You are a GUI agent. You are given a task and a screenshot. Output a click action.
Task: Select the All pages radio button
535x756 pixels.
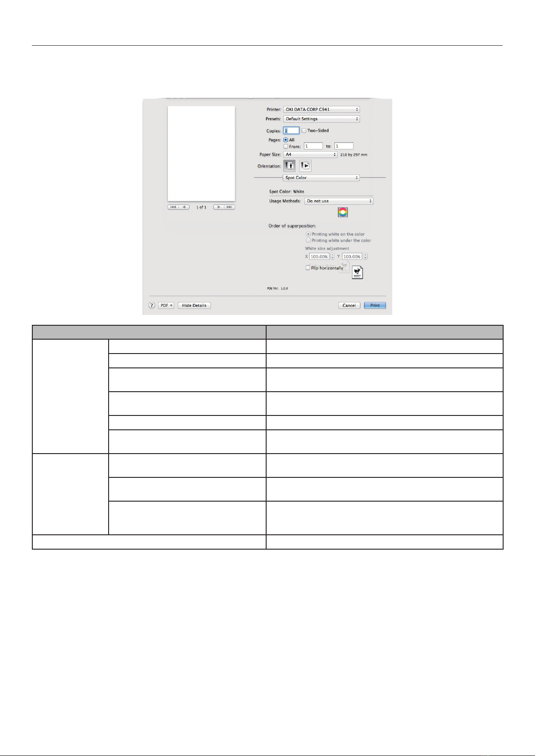(x=286, y=140)
